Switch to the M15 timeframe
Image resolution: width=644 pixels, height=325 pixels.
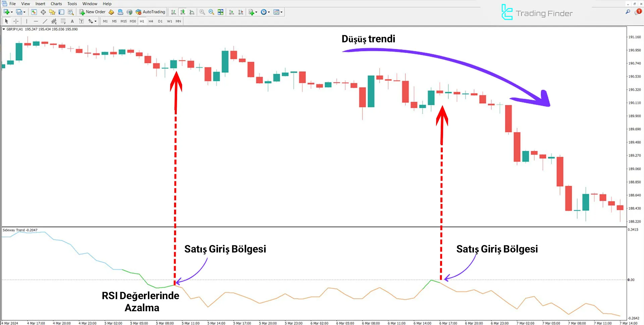point(123,21)
